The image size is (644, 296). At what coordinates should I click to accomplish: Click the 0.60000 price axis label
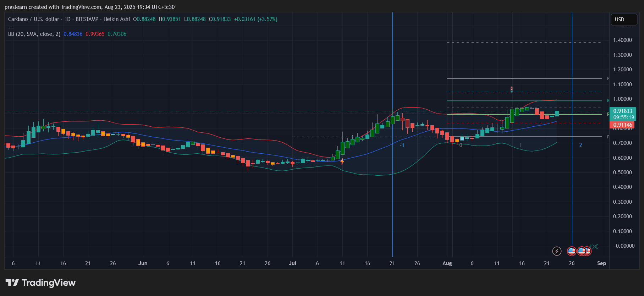click(622, 158)
